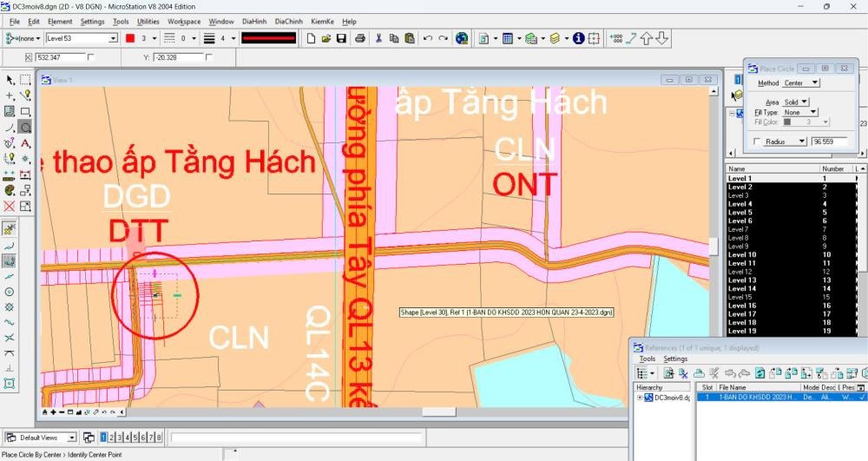Image resolution: width=868 pixels, height=461 pixels.
Task: Click the Paste clipboard icon
Action: pos(410,38)
